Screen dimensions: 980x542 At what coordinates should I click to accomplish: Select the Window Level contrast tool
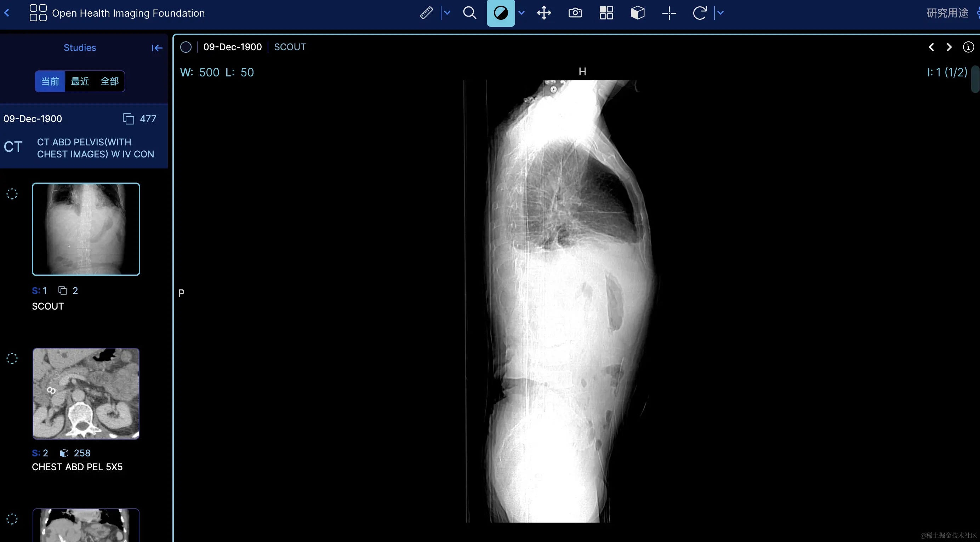500,13
